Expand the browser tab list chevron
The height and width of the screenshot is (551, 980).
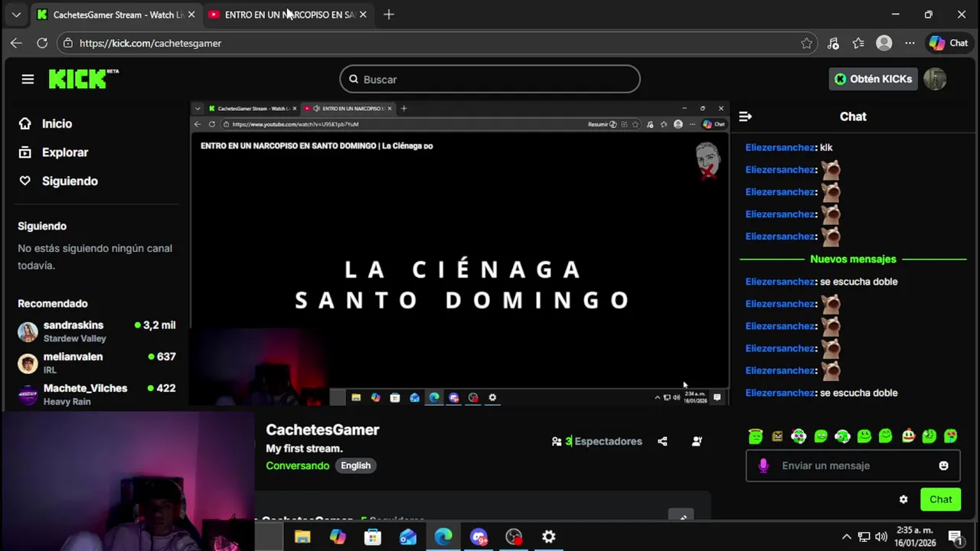point(16,15)
